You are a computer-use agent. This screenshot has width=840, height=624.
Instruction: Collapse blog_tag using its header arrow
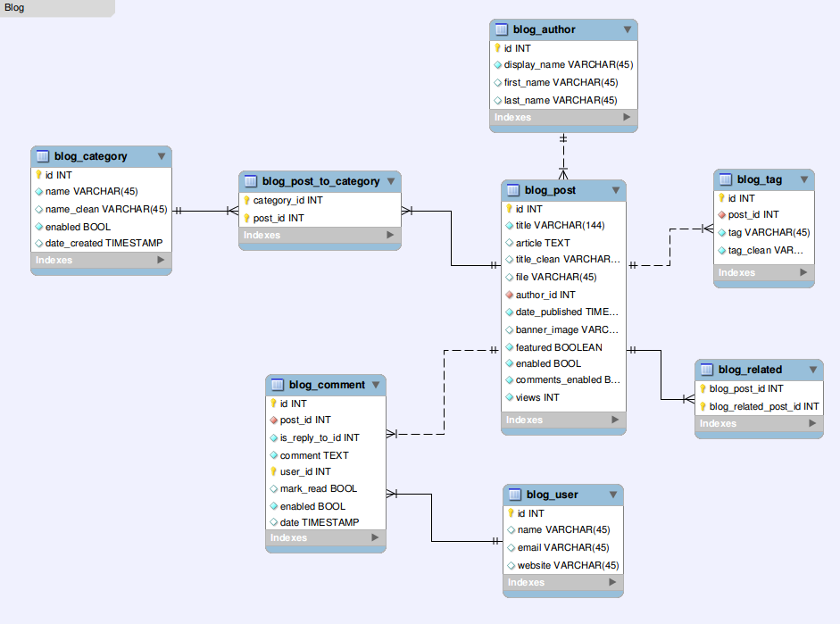(804, 179)
